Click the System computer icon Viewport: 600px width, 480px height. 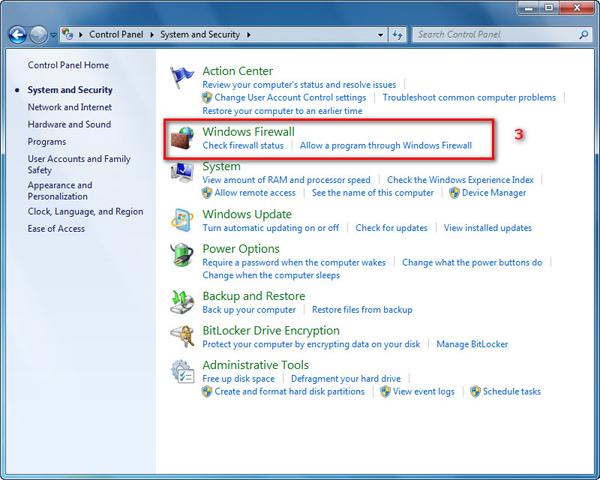pos(182,171)
